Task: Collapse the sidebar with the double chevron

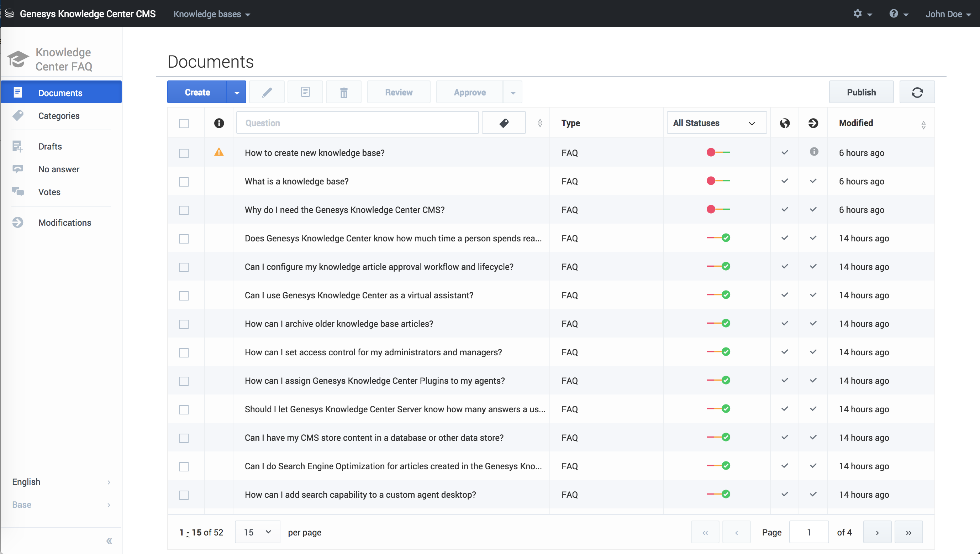Action: coord(109,541)
